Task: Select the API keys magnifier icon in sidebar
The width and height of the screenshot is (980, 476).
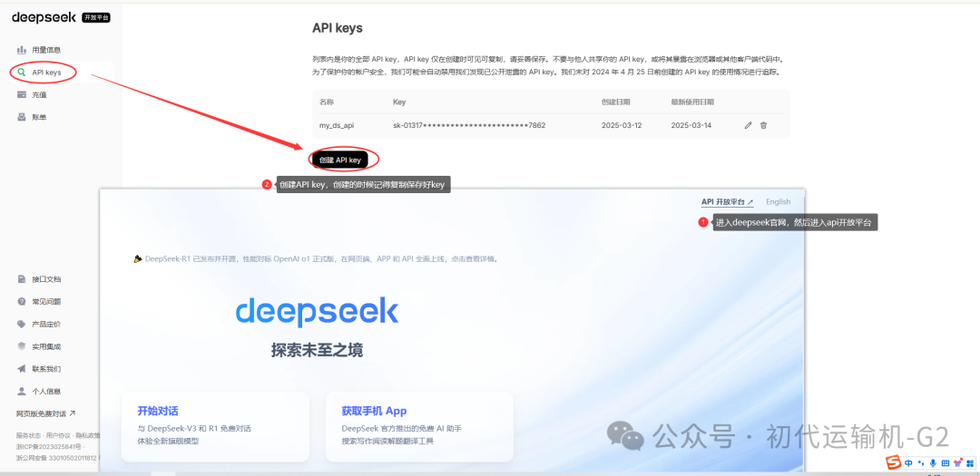Action: point(22,73)
